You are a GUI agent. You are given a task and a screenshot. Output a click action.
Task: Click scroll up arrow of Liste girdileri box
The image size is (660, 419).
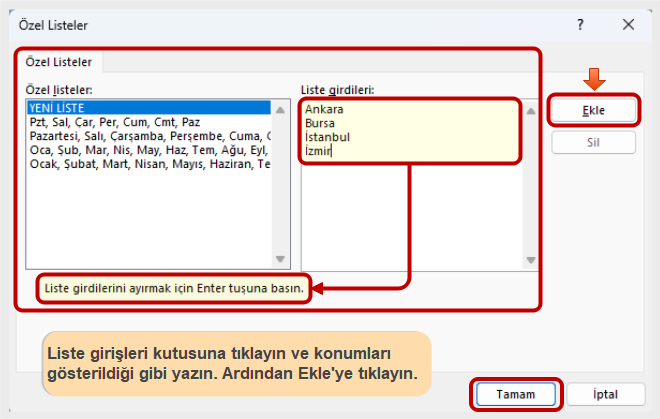pos(531,111)
